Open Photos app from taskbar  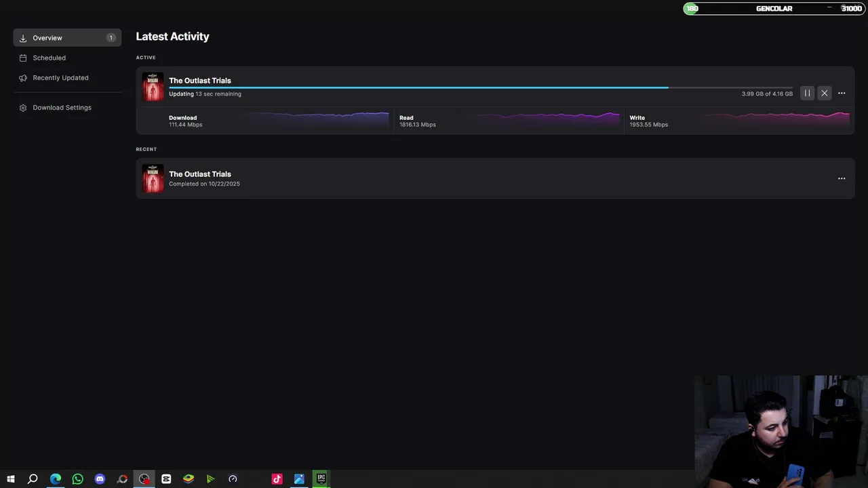point(299,479)
